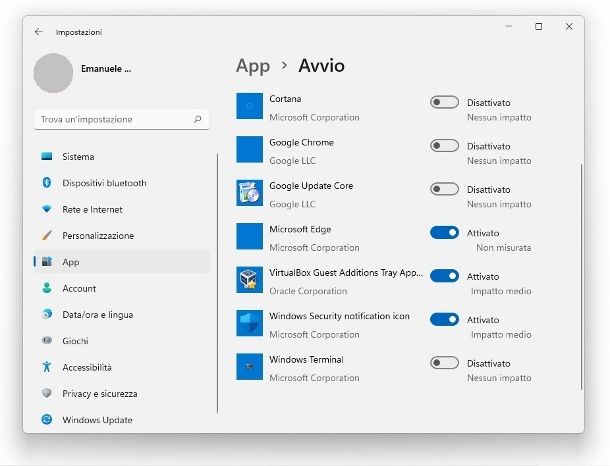This screenshot has height=466, width=610.
Task: Click Disattivato label in Windows Terminal row
Action: pos(489,363)
